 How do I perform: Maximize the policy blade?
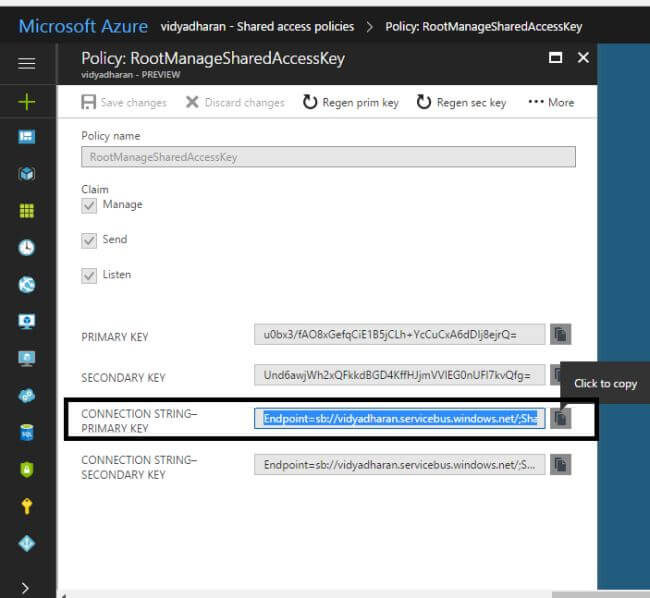pos(555,58)
